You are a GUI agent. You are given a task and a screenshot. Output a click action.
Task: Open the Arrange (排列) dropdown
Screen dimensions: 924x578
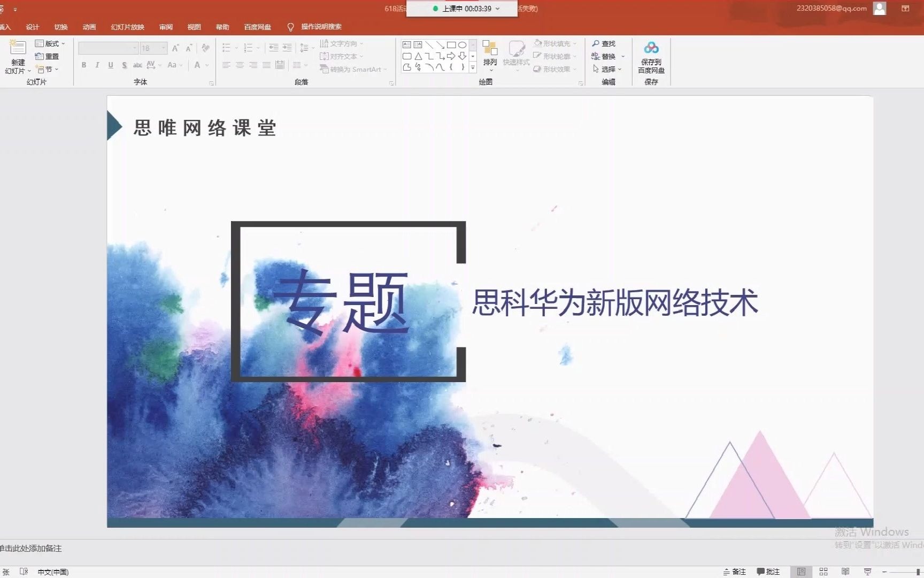[x=490, y=55]
